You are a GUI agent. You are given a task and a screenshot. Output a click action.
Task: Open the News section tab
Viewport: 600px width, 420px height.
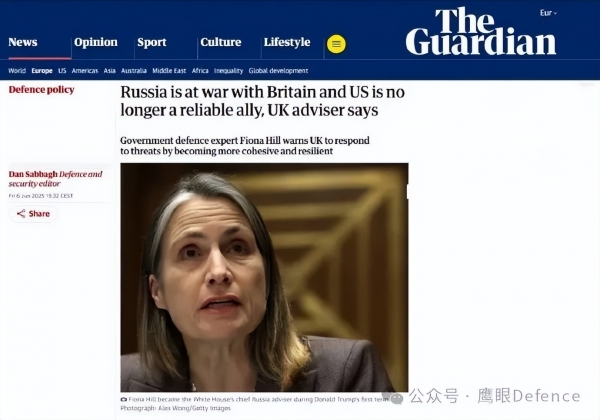tap(23, 42)
